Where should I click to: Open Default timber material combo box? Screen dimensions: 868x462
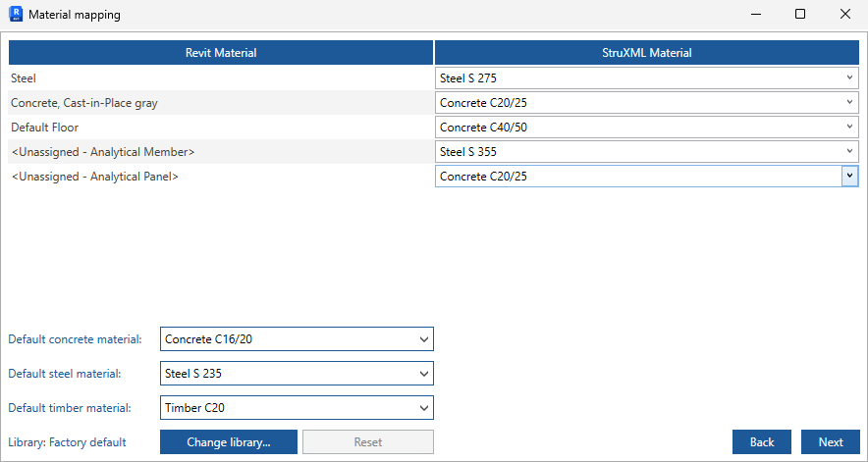pos(297,408)
